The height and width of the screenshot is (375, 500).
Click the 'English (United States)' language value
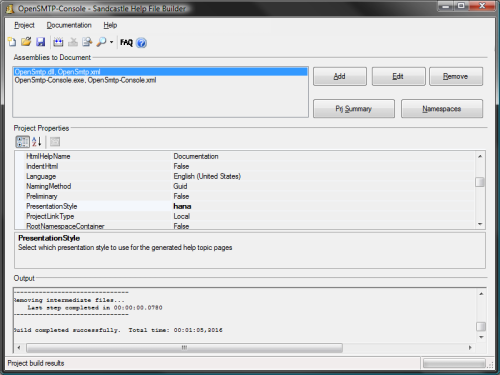tap(207, 176)
